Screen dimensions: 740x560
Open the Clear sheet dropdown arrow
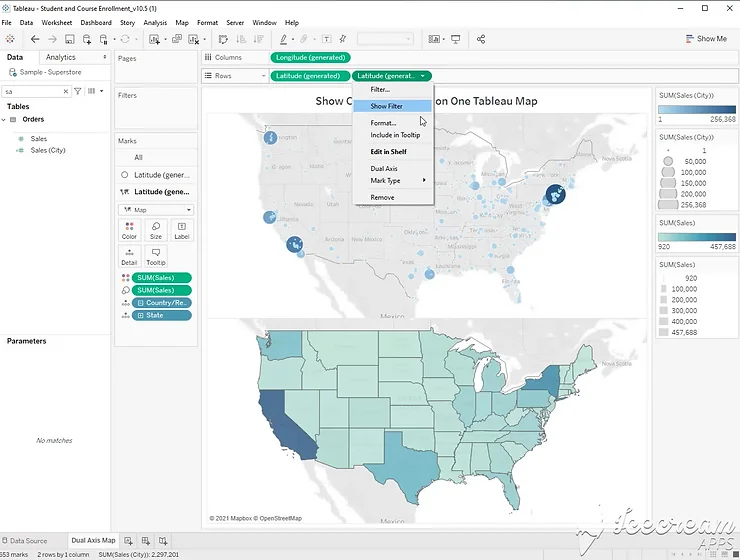[204, 40]
